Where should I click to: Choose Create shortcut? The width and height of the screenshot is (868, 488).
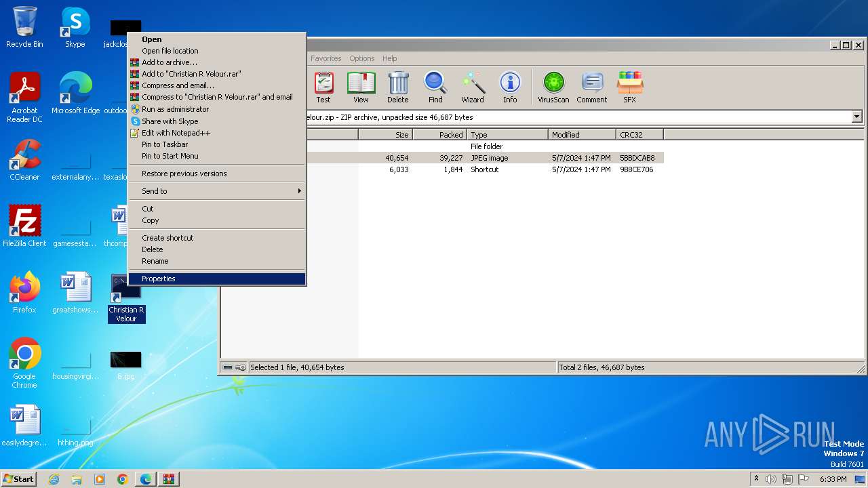[217, 238]
